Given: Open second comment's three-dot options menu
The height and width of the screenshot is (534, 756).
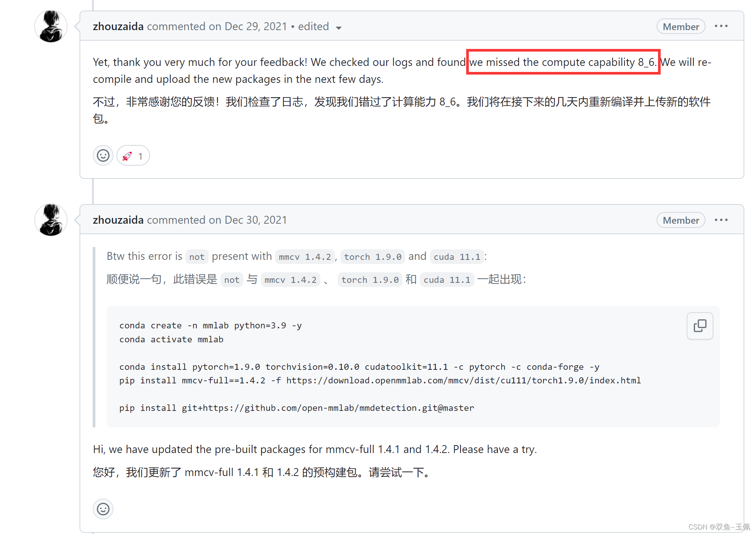Looking at the screenshot, I should [721, 220].
